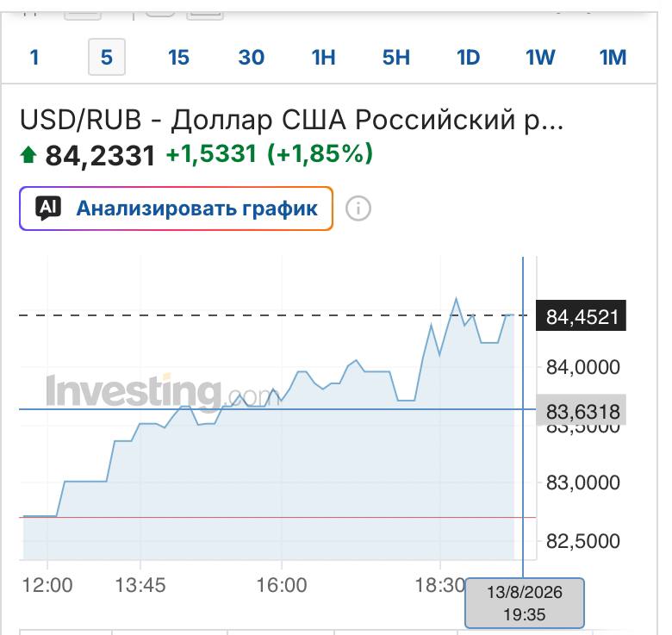Click the 84,4521 current price label
The height and width of the screenshot is (635, 672).
(582, 316)
